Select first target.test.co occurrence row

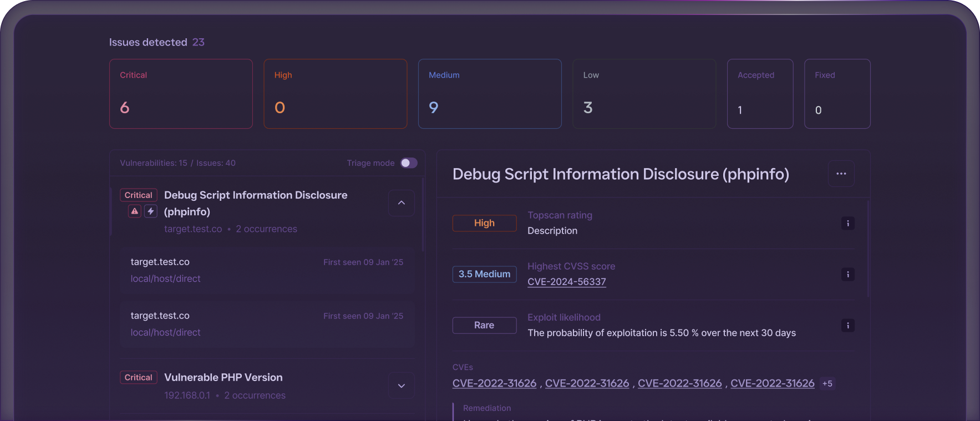[x=267, y=270]
